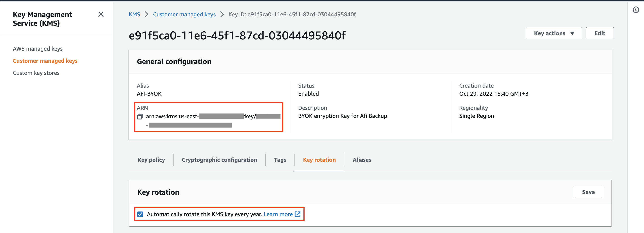Open Customer managed keys in the sidebar

[45, 61]
